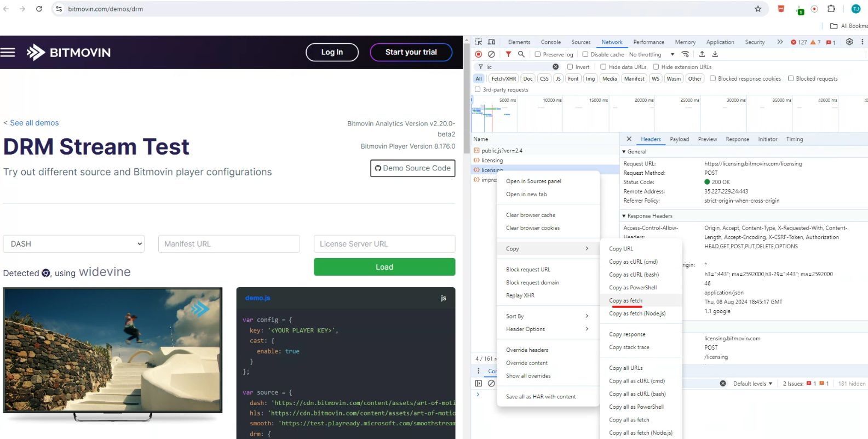868x439 pixels.
Task: Check Blocked requests
Action: click(791, 78)
